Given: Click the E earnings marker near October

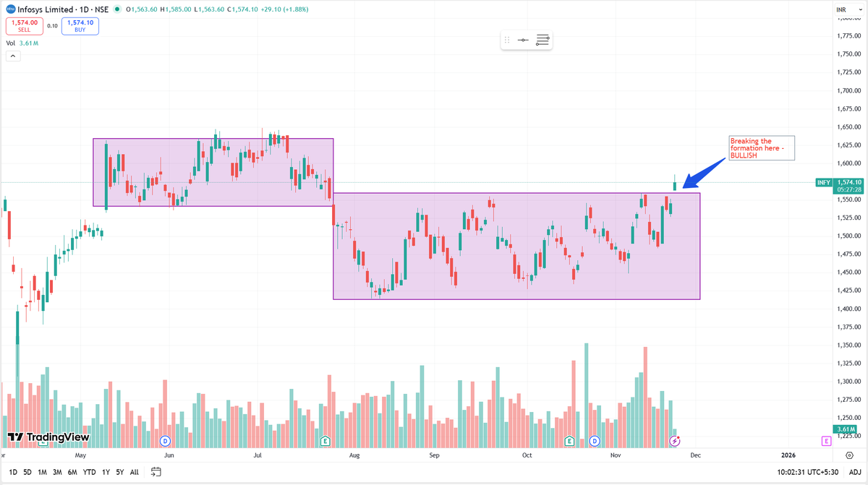Looking at the screenshot, I should pyautogui.click(x=570, y=439).
